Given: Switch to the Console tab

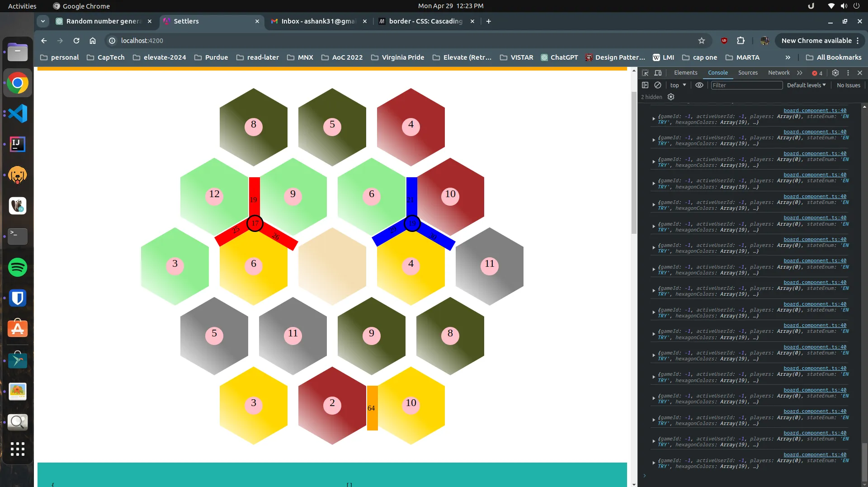Looking at the screenshot, I should (x=717, y=73).
